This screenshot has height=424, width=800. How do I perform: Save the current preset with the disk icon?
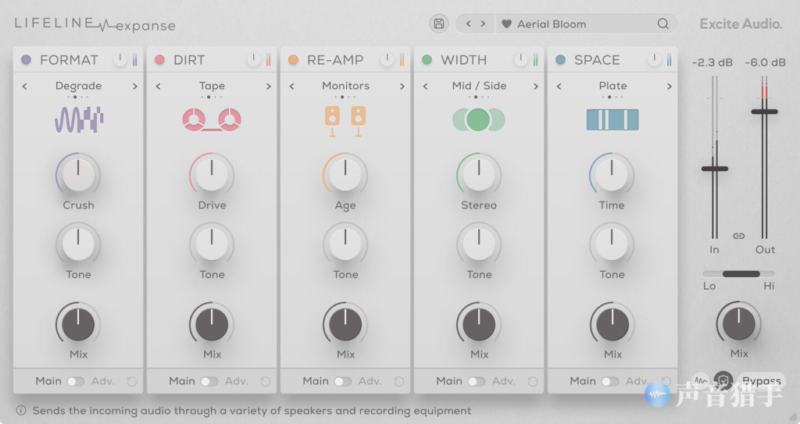click(439, 24)
